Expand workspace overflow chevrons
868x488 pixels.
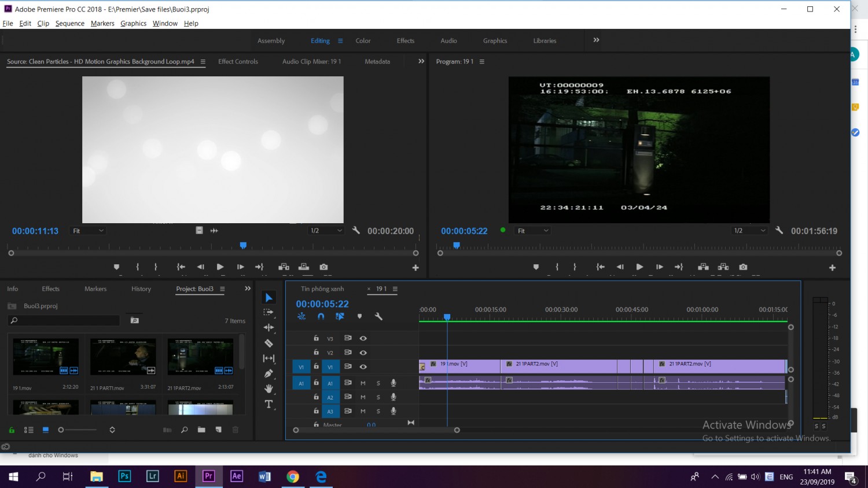[596, 40]
